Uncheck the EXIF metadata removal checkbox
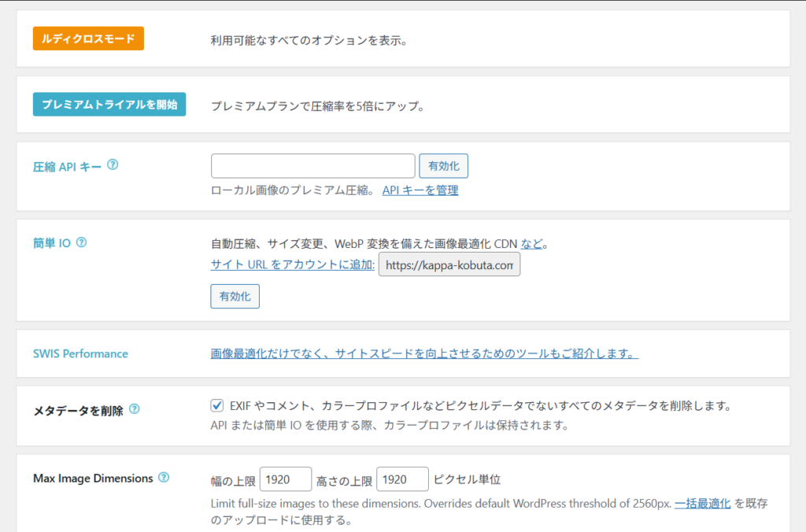 point(216,406)
